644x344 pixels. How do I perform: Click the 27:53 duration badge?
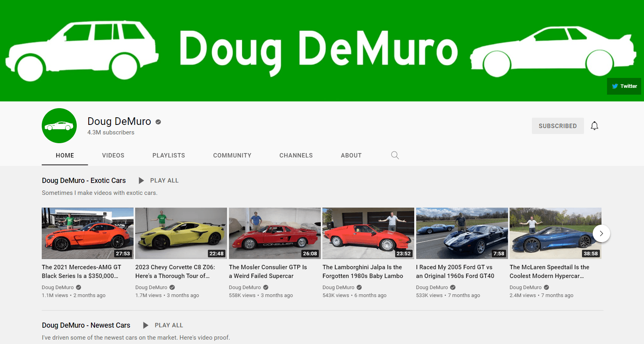point(123,254)
